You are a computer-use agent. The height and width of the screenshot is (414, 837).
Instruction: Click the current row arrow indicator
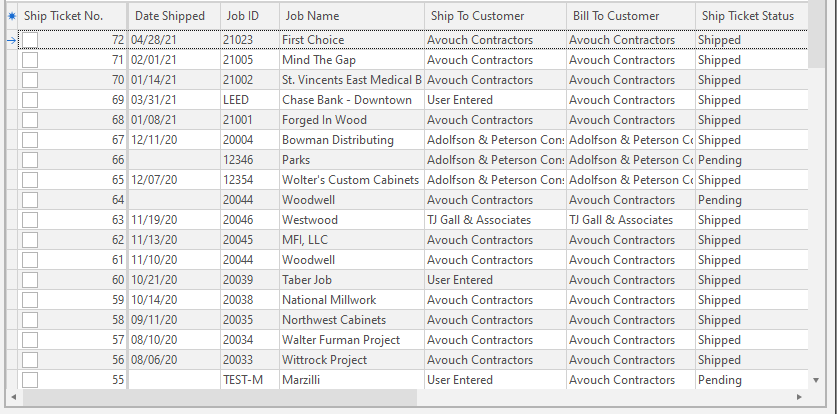[12, 40]
